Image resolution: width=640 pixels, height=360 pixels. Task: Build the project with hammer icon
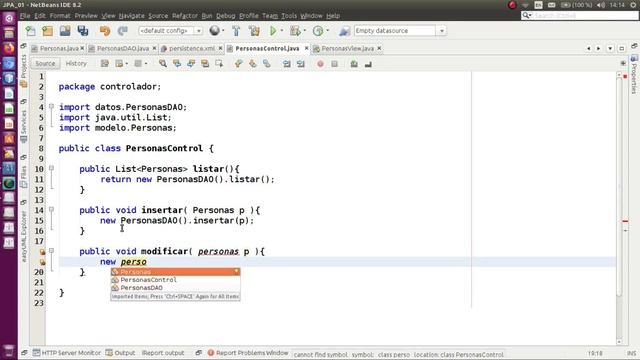pyautogui.click(x=236, y=31)
